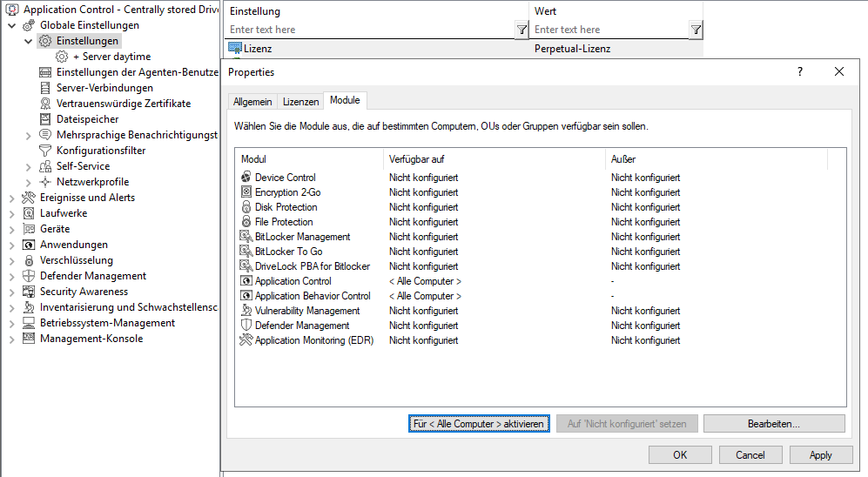This screenshot has height=477, width=868.
Task: Click Für < Alle Computer > aktivieren button
Action: tap(479, 424)
